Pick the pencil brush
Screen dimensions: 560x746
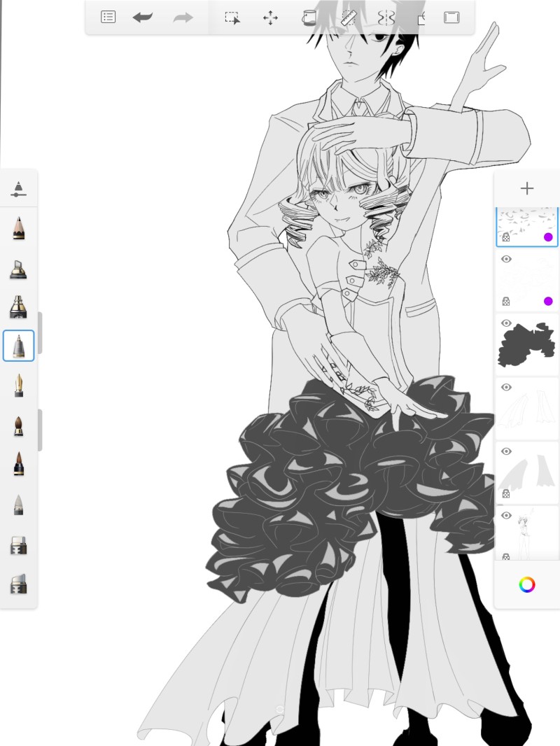tap(18, 228)
